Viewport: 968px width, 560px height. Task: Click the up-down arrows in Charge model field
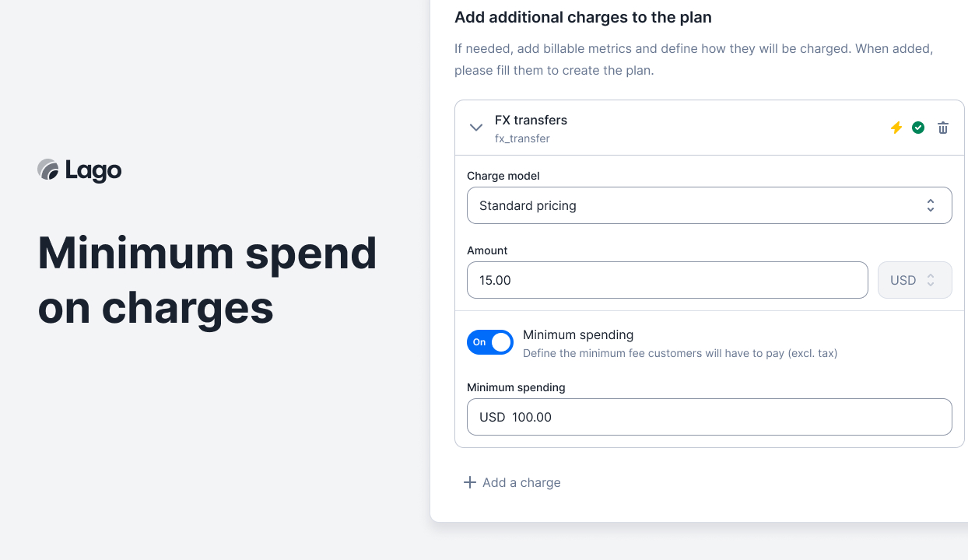pyautogui.click(x=931, y=205)
